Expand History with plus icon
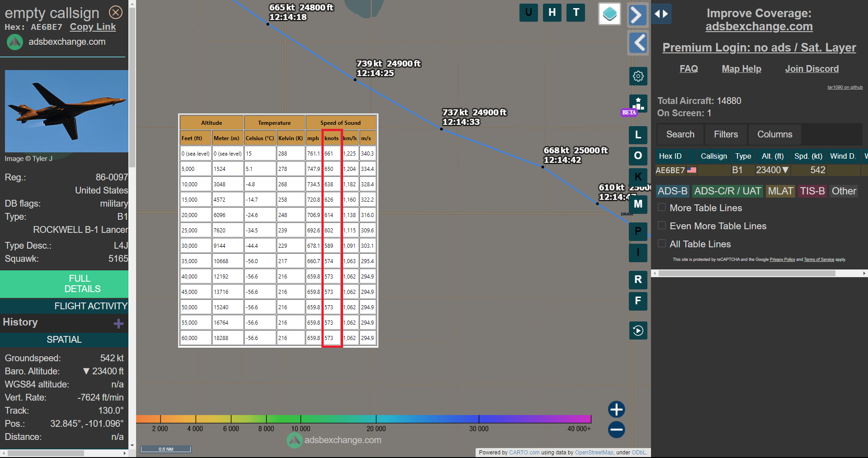 click(x=118, y=324)
